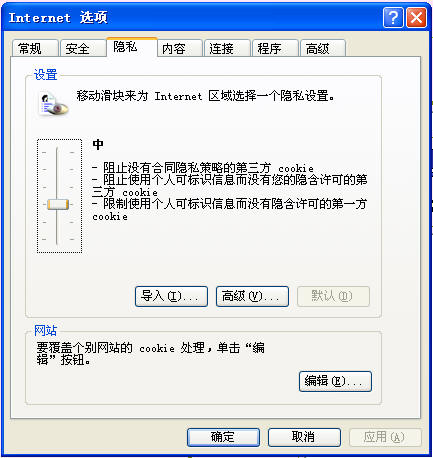Click the privacy settings eye icon
The width and height of the screenshot is (433, 458).
54,105
